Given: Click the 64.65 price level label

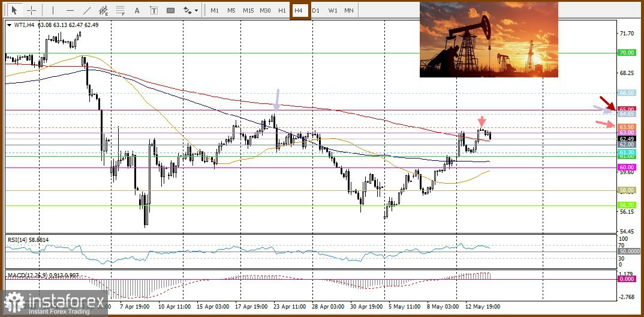Looking at the screenshot, I should tap(627, 113).
